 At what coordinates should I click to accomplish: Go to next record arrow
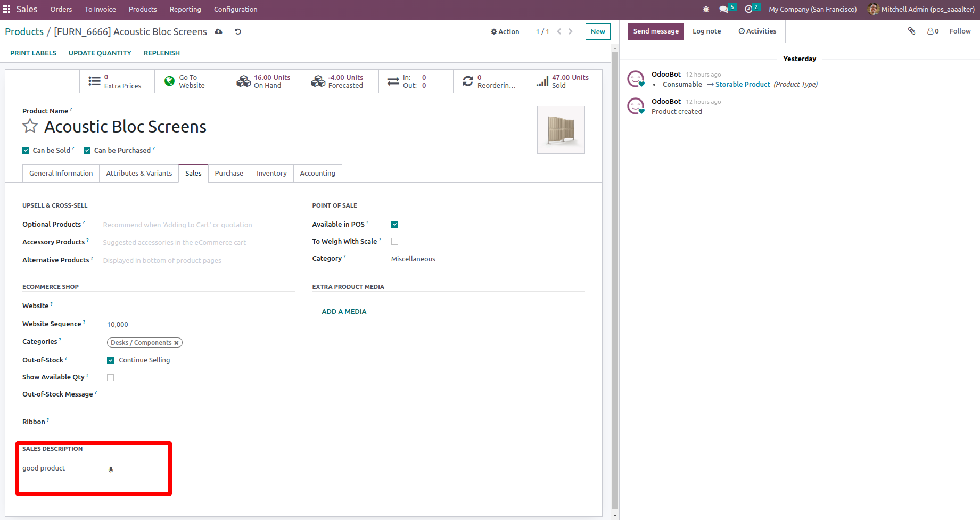pos(571,31)
